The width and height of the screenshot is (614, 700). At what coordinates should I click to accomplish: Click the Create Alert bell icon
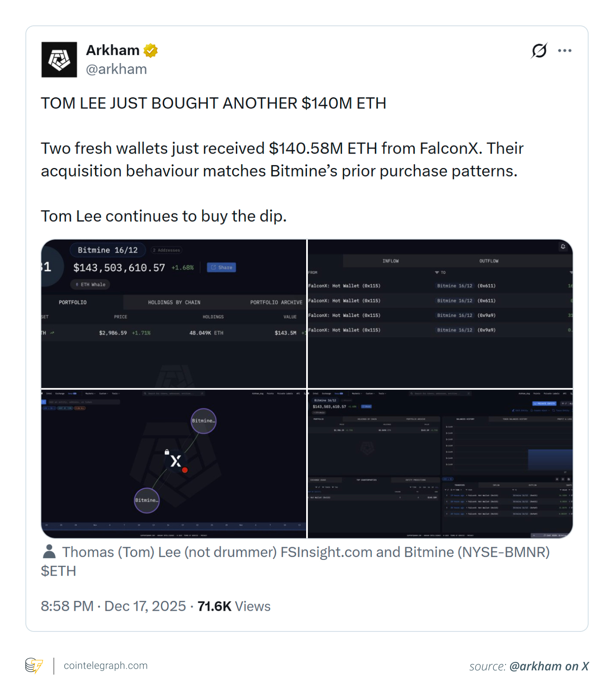click(x=532, y=410)
